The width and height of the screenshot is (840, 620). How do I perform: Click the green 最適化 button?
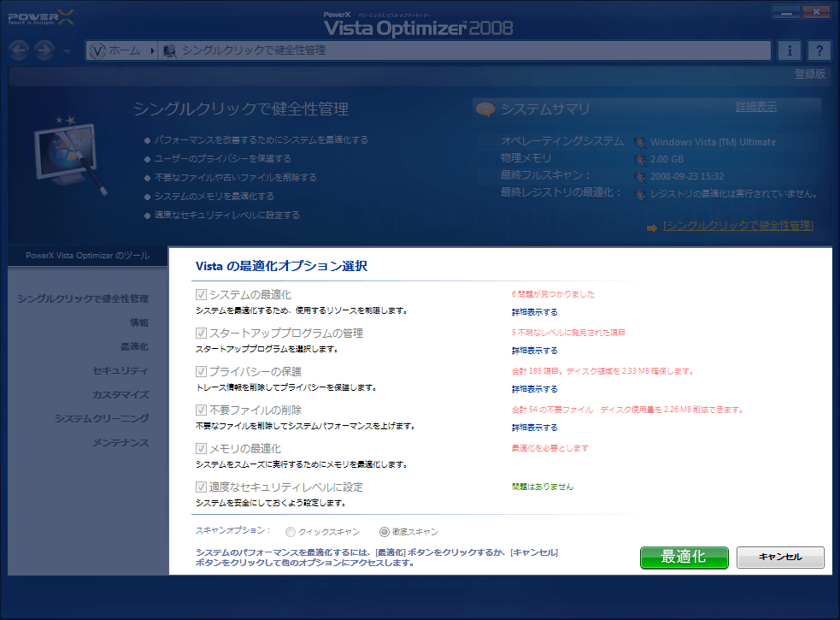tap(684, 558)
